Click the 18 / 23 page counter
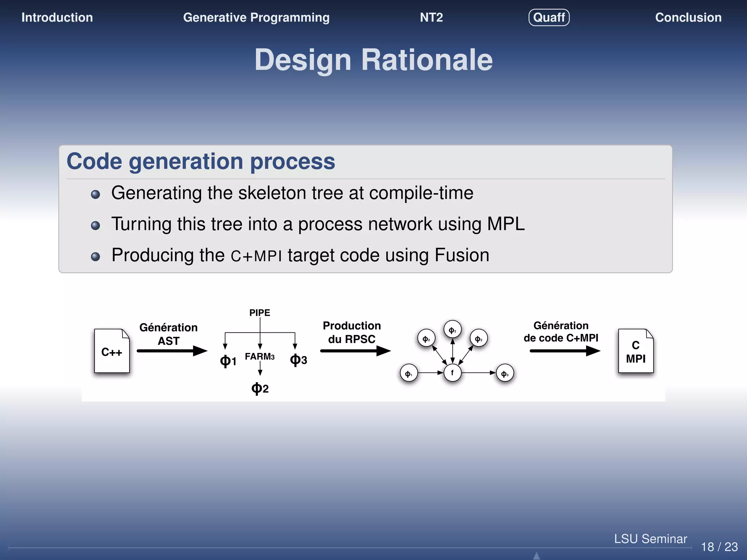 coord(719,547)
